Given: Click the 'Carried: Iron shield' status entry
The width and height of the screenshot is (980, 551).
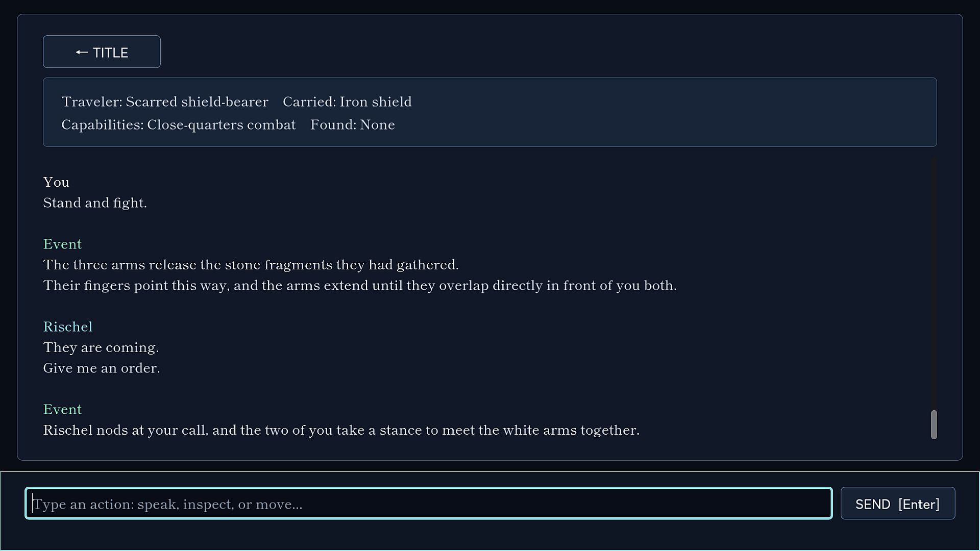Looking at the screenshot, I should pos(347,102).
